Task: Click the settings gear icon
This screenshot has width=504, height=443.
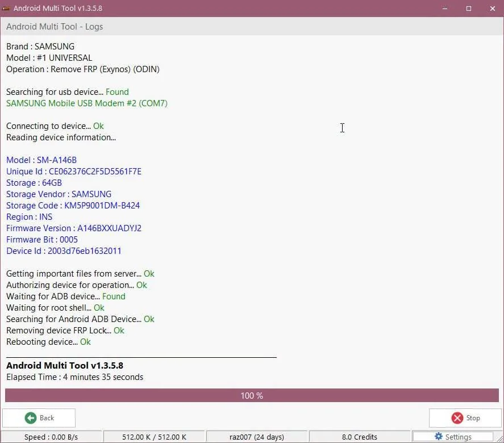Action: [x=439, y=436]
